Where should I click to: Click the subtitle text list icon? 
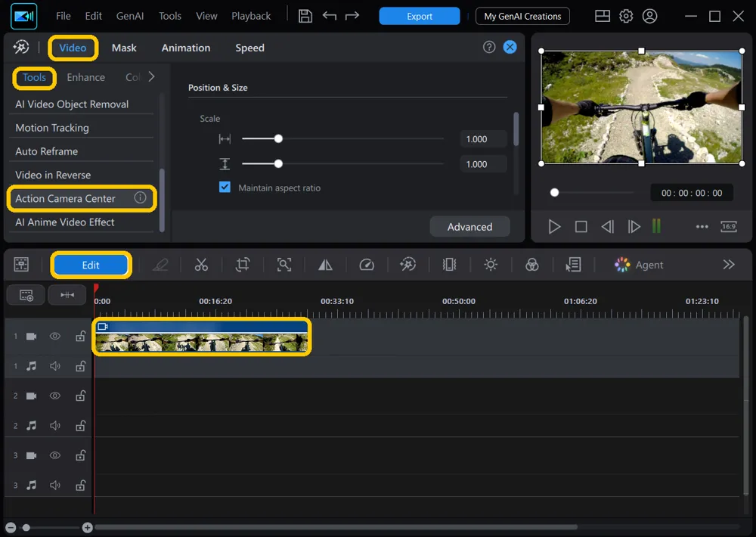tap(573, 265)
